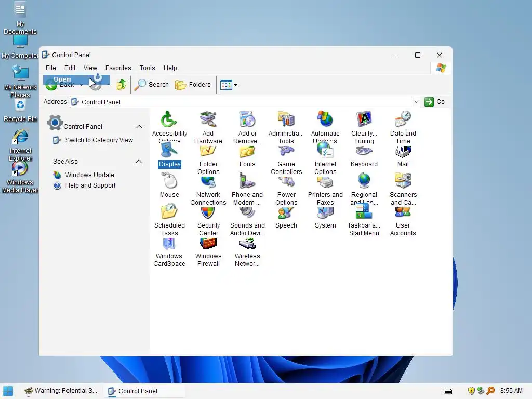Open the Help menu
This screenshot has width=532, height=399.
(170, 68)
